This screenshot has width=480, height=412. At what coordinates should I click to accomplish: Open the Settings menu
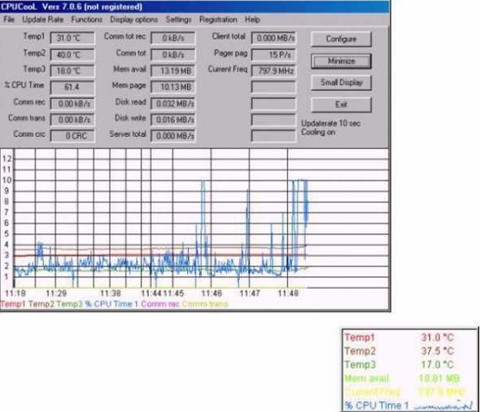pyautogui.click(x=179, y=20)
